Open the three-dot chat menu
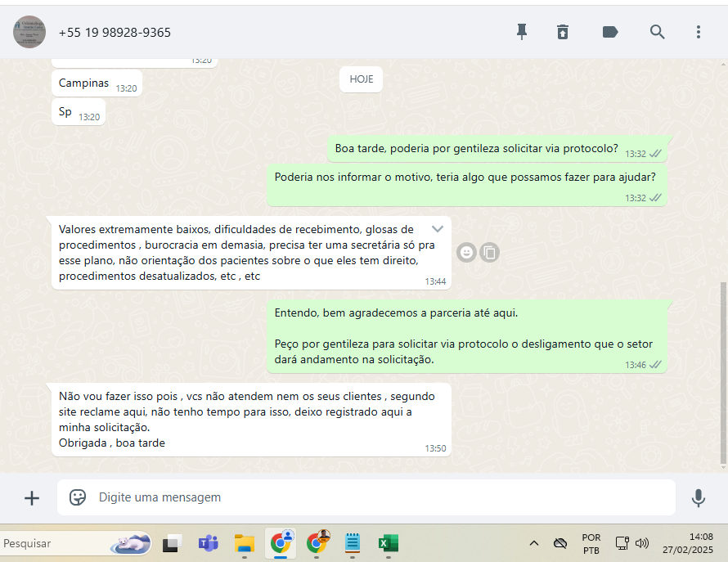 pyautogui.click(x=699, y=32)
